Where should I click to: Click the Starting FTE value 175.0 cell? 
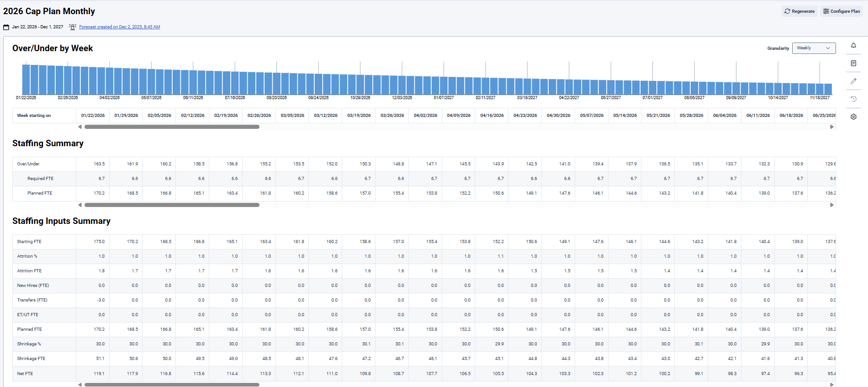[x=99, y=242]
